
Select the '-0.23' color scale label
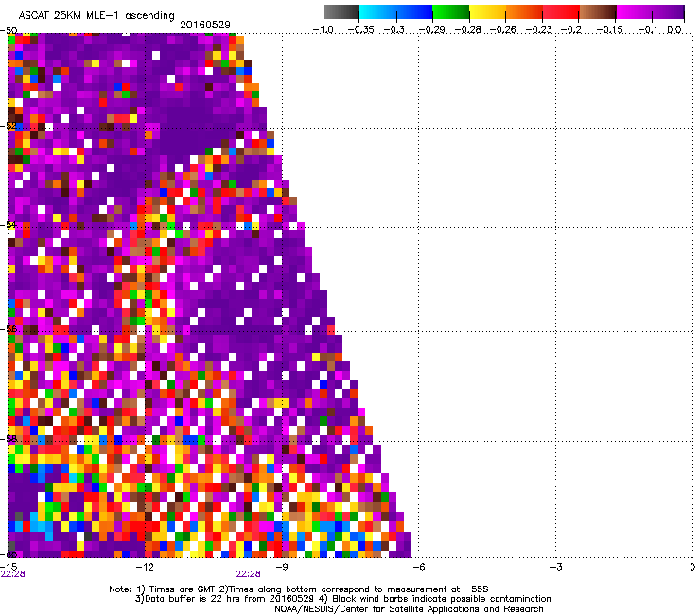pos(539,30)
